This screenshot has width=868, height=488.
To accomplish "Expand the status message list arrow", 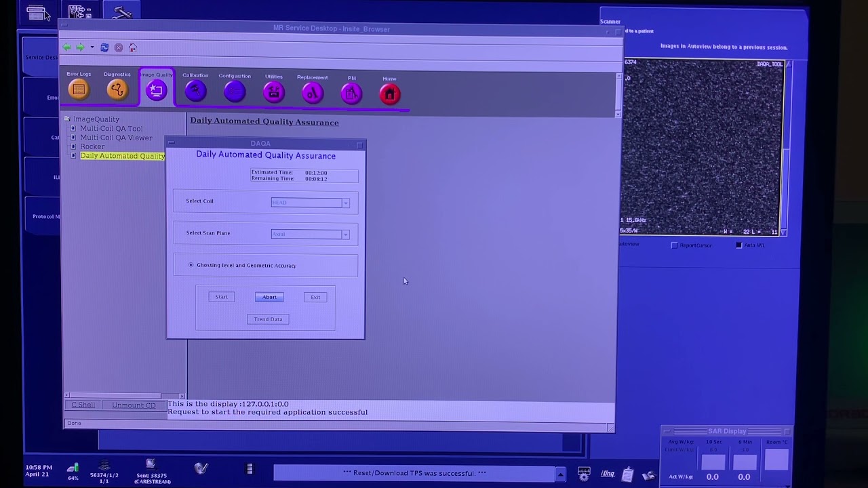I will click(560, 474).
